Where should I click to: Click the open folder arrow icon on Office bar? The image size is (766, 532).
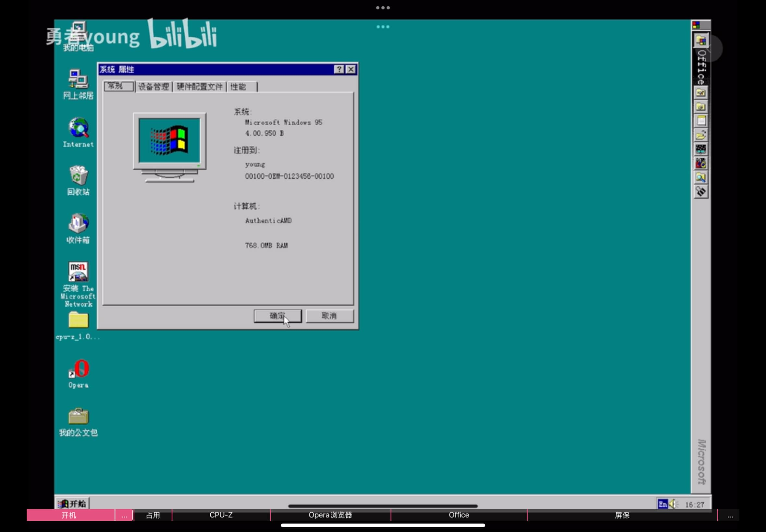coord(701,135)
